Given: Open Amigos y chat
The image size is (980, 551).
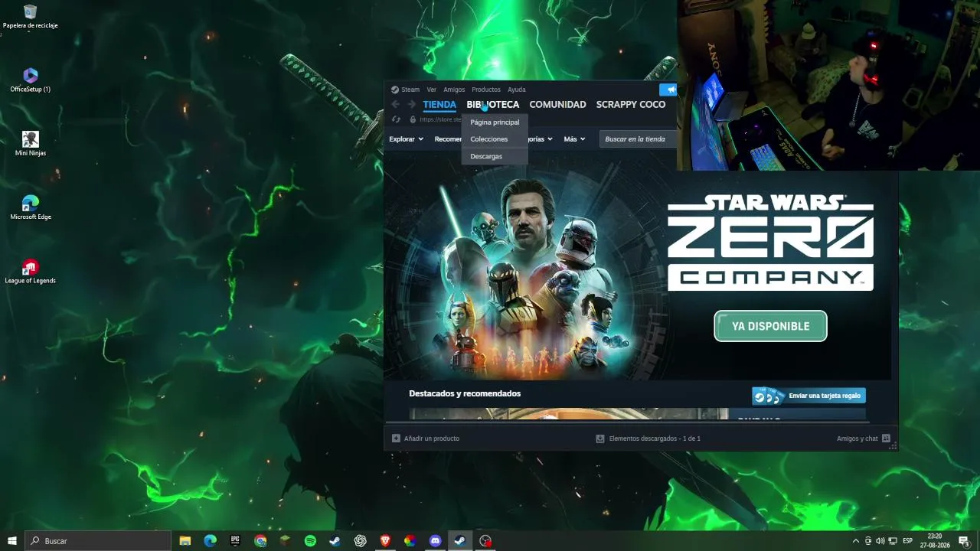Looking at the screenshot, I should click(864, 439).
